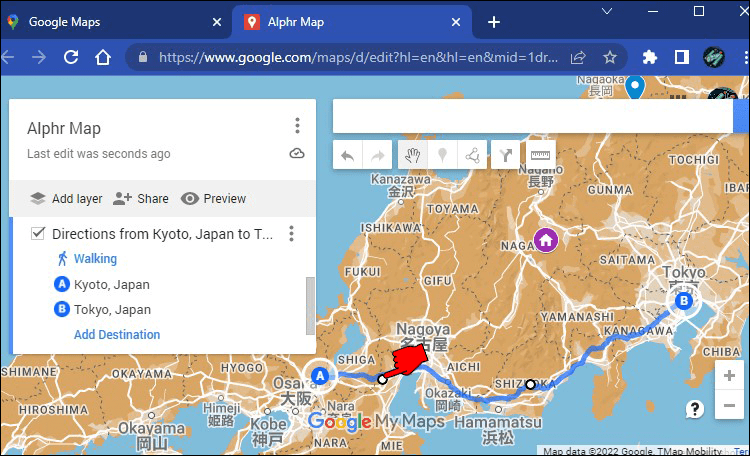Close the Google Maps tab

(x=217, y=22)
